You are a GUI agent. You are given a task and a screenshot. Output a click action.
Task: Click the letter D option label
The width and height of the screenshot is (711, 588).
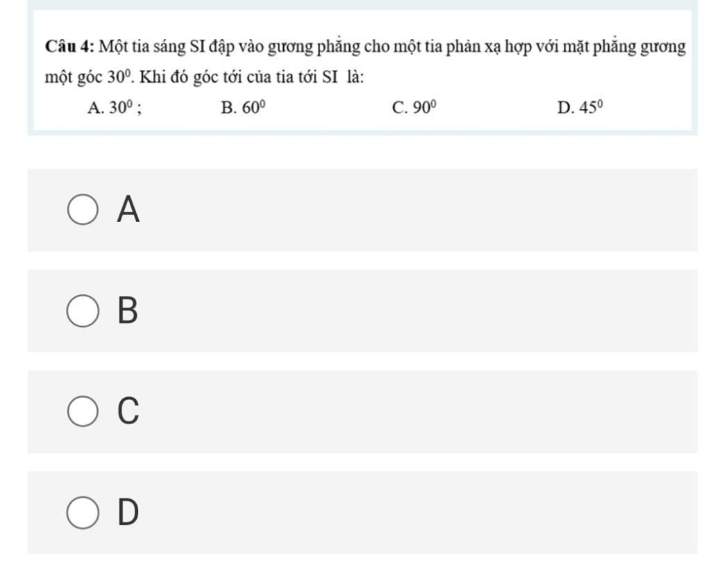(x=128, y=512)
